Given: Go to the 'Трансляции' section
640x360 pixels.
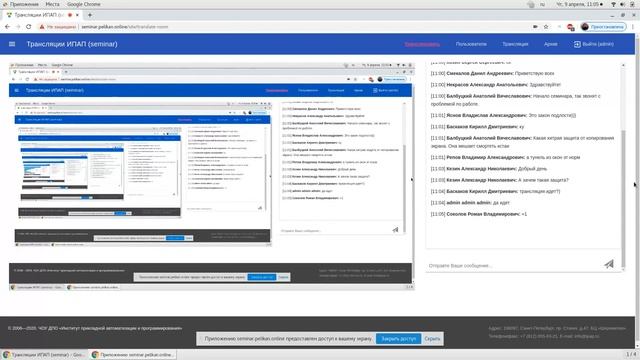Looking at the screenshot, I should click(x=515, y=44).
